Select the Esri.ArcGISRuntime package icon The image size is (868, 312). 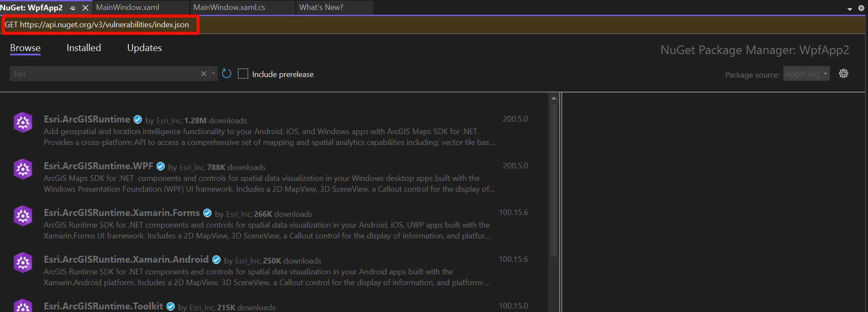[x=23, y=123]
